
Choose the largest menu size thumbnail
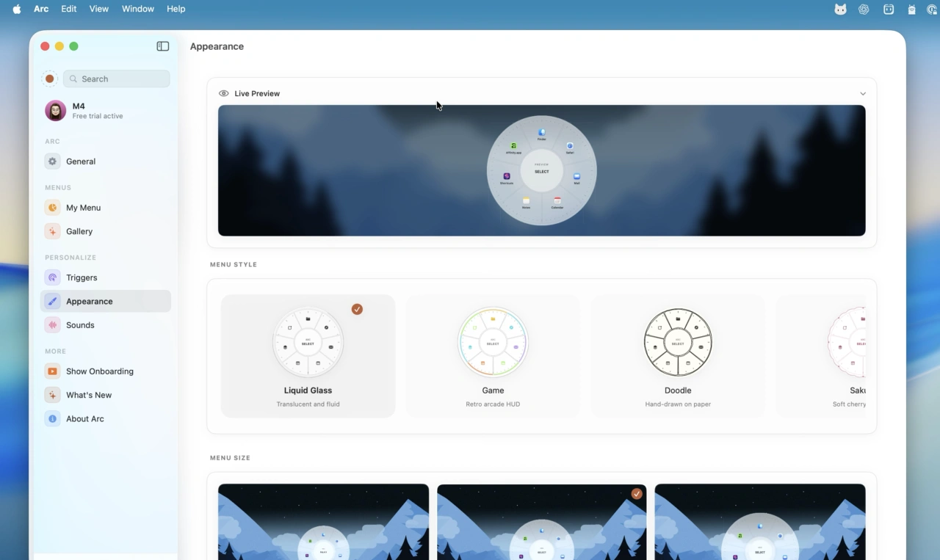pyautogui.click(x=760, y=522)
